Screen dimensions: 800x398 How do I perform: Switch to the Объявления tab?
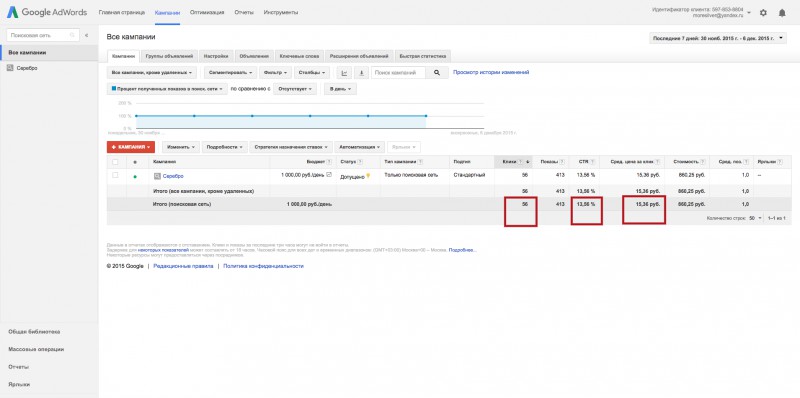(x=254, y=56)
